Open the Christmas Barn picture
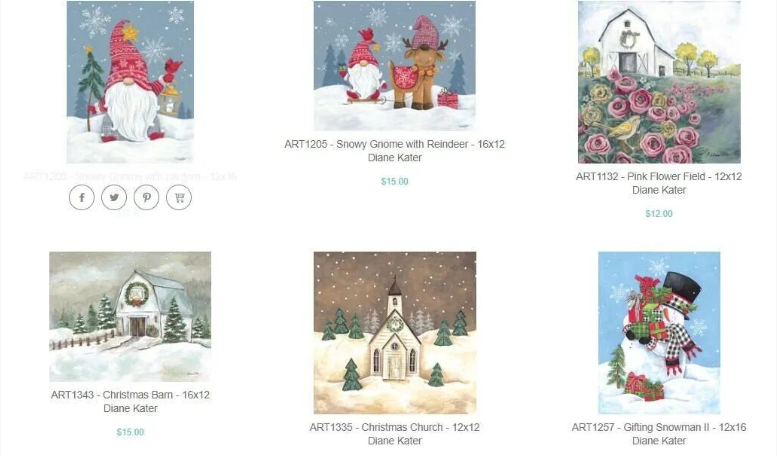Viewport: 777px width, 456px height. pos(130,317)
